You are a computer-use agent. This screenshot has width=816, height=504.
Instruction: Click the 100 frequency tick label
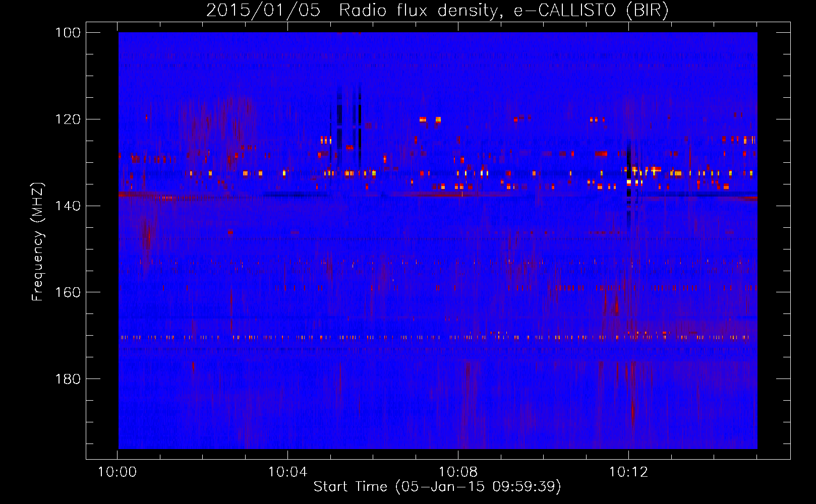point(68,33)
